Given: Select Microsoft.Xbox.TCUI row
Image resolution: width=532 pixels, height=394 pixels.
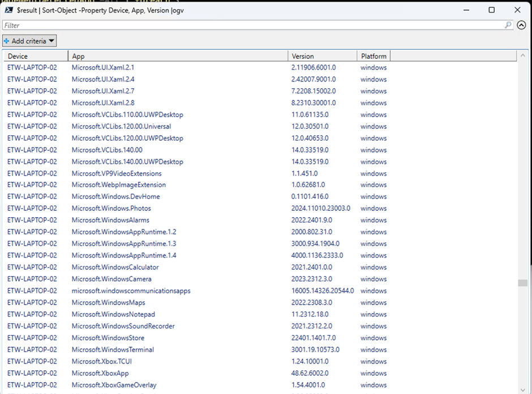Looking at the screenshot, I should pyautogui.click(x=260, y=361).
